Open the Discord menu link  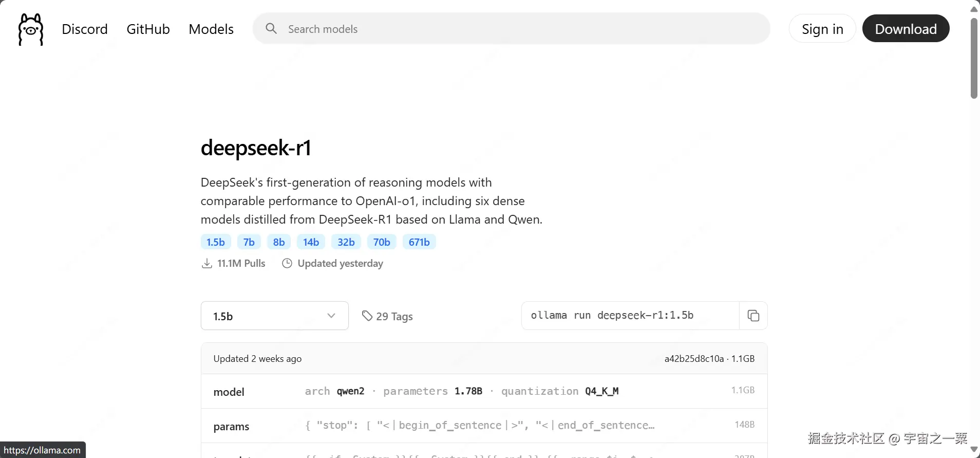85,29
